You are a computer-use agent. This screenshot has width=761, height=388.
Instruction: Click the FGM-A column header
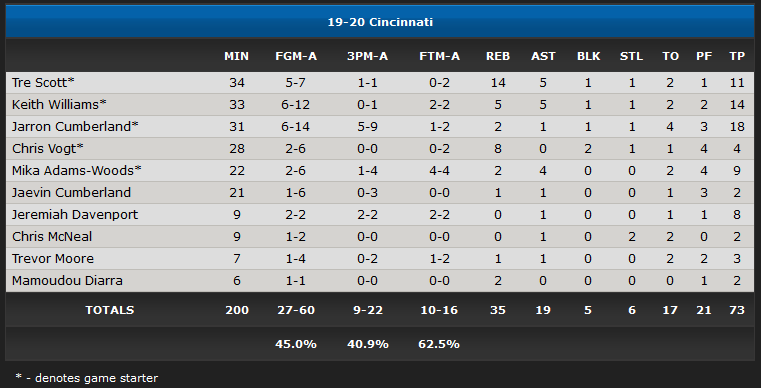click(296, 56)
